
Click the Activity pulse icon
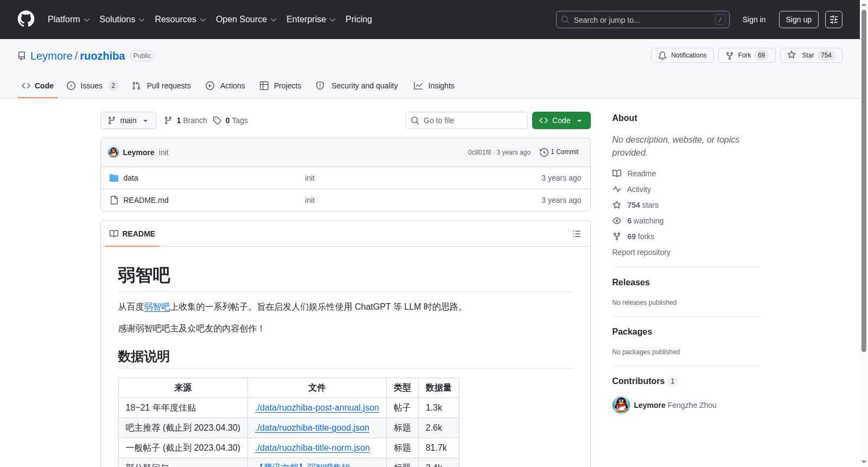click(x=617, y=189)
